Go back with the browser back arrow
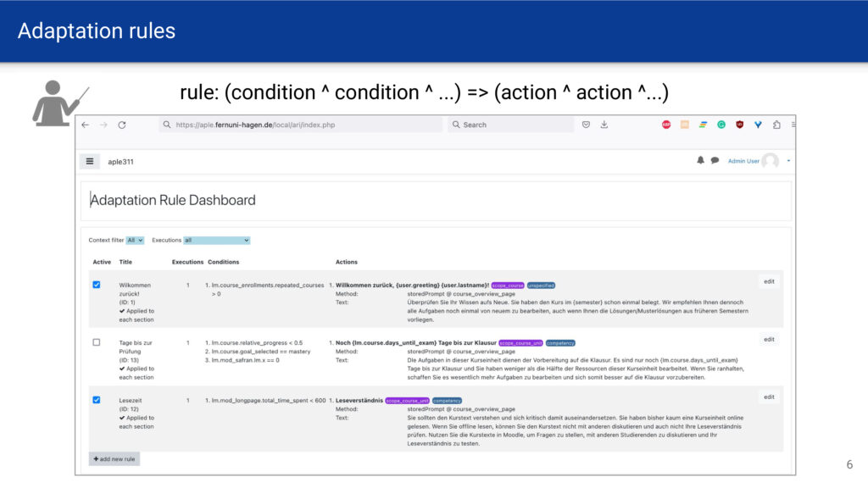This screenshot has width=868, height=488. pyautogui.click(x=85, y=125)
